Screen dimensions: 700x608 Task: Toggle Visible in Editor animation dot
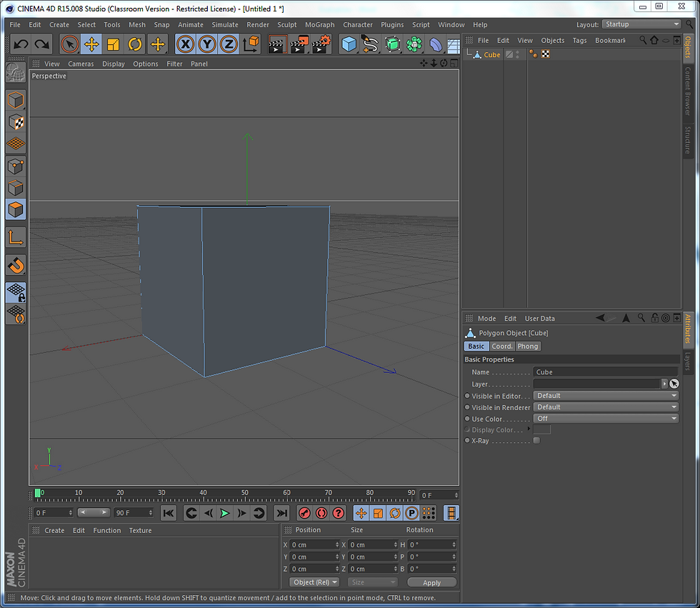(x=467, y=396)
